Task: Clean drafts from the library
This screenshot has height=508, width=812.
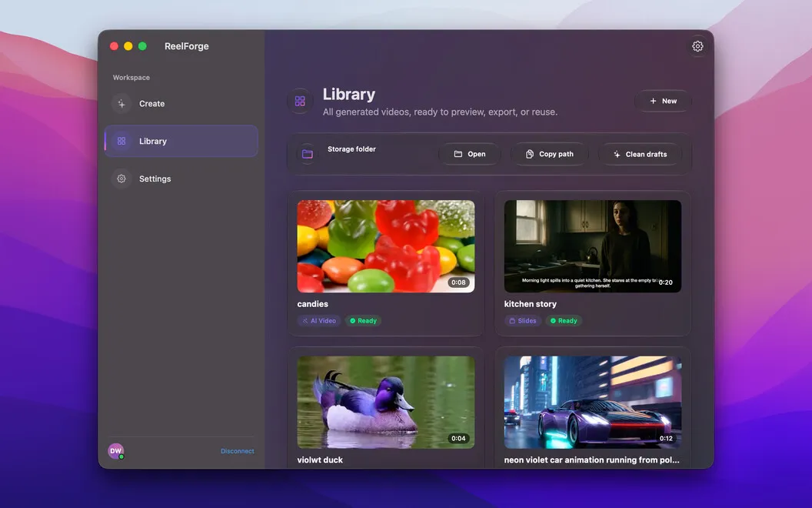Action: click(x=640, y=154)
